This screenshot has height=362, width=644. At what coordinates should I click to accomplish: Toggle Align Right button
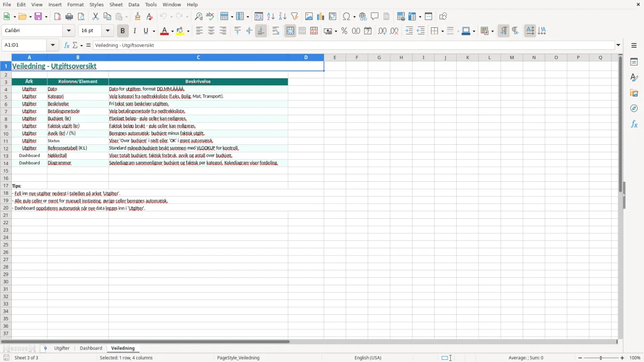click(223, 31)
